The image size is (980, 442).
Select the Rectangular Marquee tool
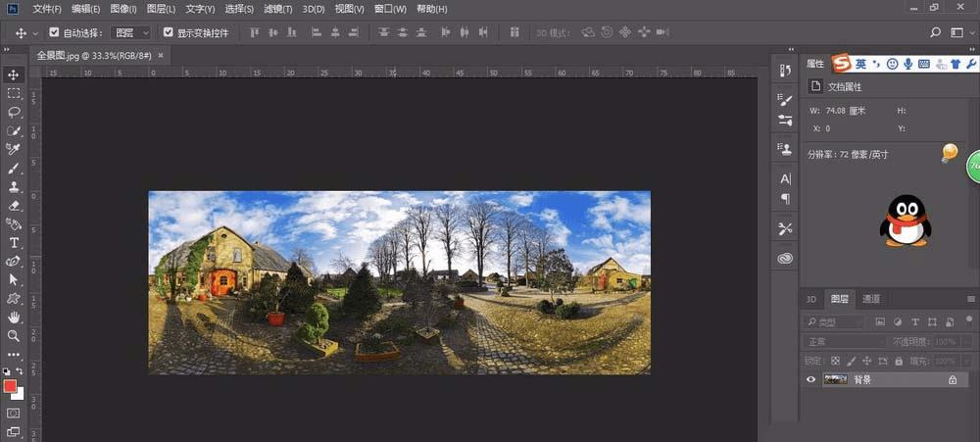pyautogui.click(x=14, y=93)
